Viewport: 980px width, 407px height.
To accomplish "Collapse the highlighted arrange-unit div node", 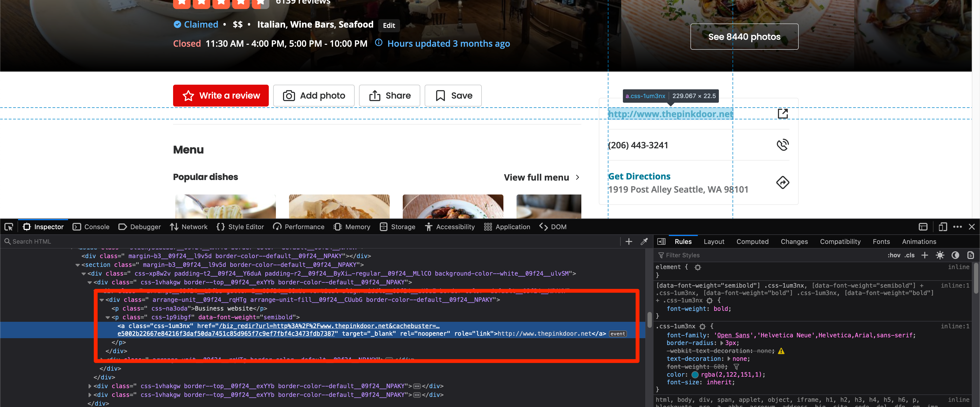I will pyautogui.click(x=101, y=300).
